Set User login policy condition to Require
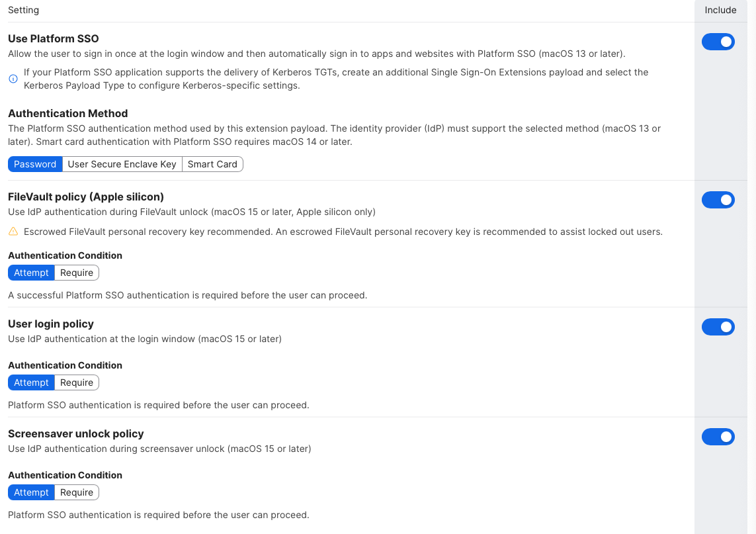Screen dimensions: 756x534 pos(77,382)
